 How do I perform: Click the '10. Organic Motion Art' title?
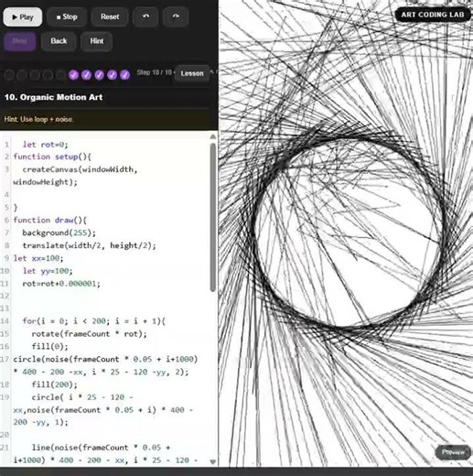[53, 97]
